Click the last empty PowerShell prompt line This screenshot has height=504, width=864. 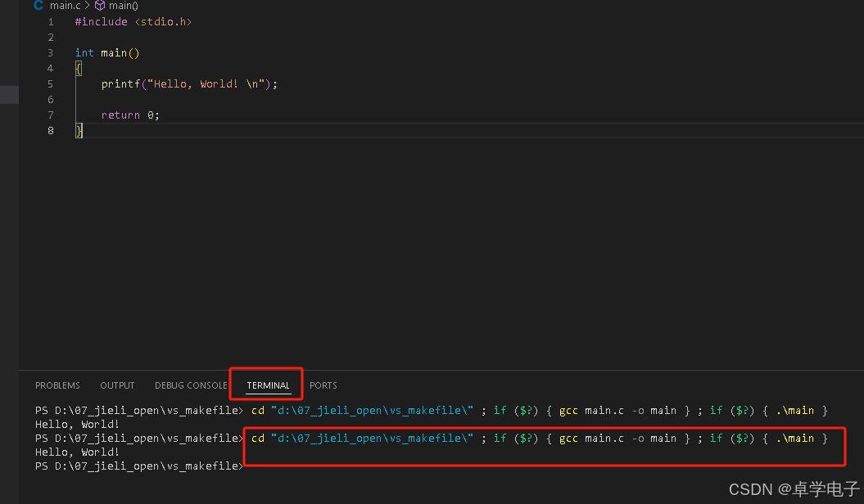pyautogui.click(x=139, y=466)
